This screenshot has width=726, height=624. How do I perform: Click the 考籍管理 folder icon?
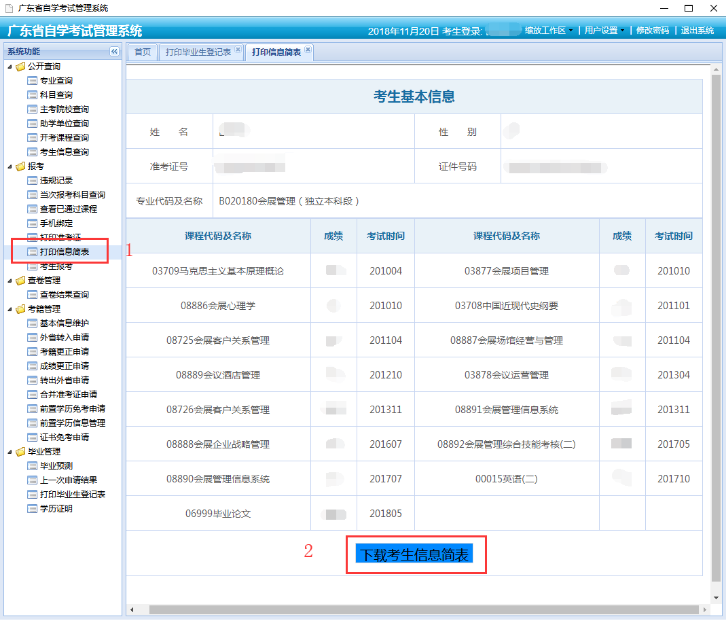(20, 309)
